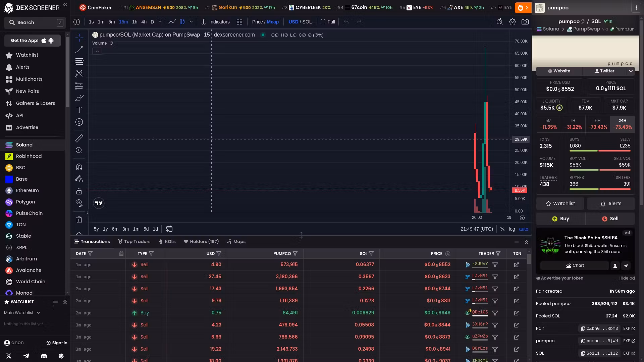This screenshot has width=644, height=362.
Task: Expand the time interval dropdown arrow
Action: [160, 22]
